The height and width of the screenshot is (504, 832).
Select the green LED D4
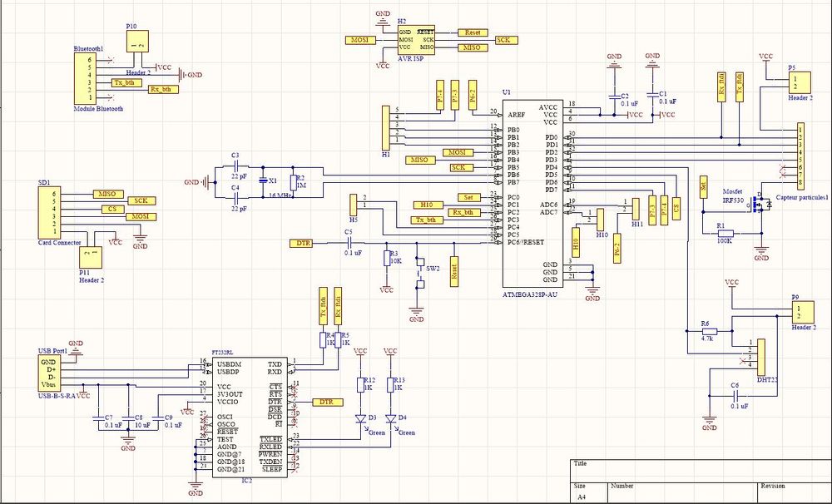click(390, 418)
